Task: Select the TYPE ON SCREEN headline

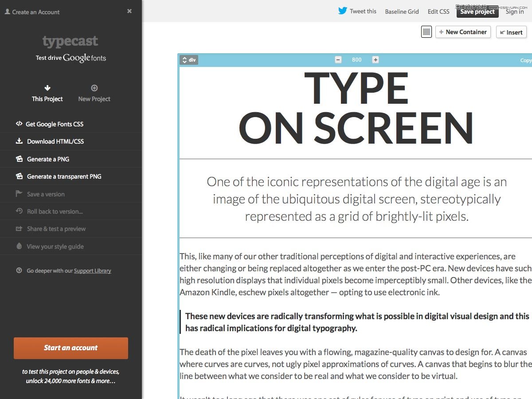Action: click(356, 109)
